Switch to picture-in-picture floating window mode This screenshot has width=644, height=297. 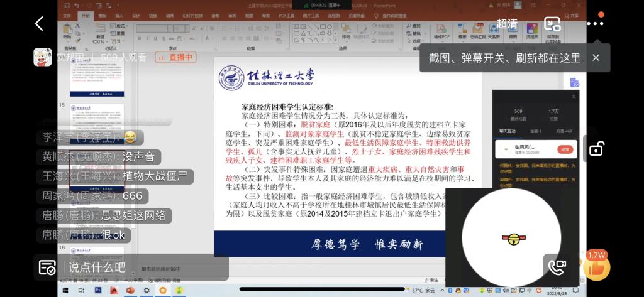(552, 24)
